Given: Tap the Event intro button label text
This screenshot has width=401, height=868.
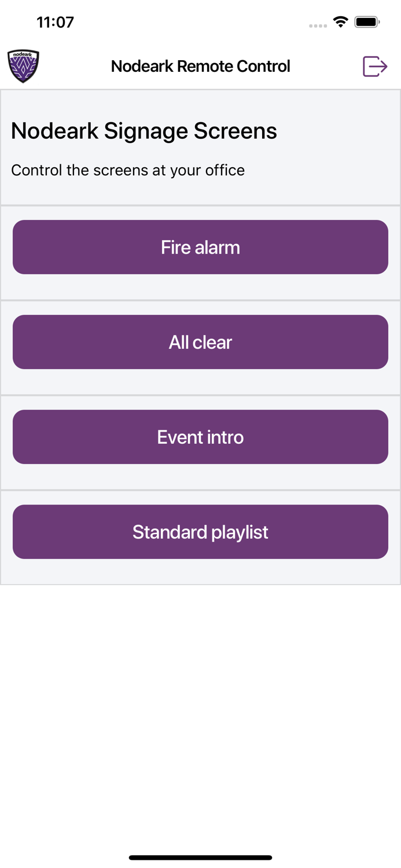Looking at the screenshot, I should tap(200, 436).
